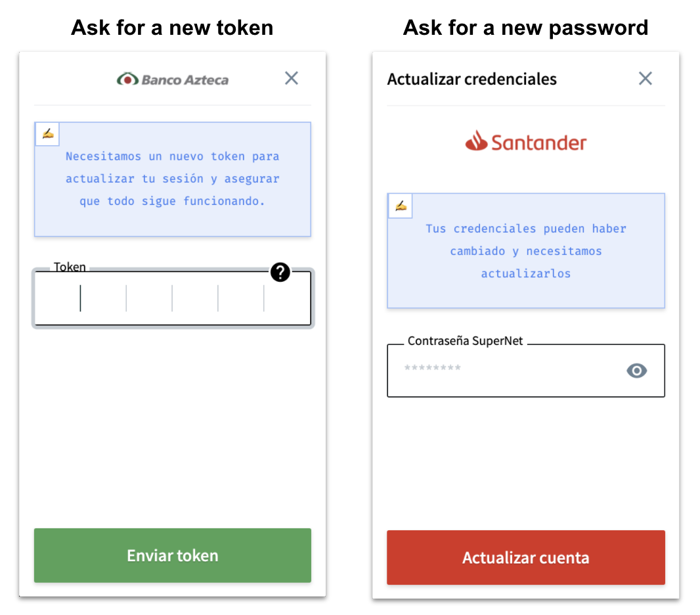Click the 'Tus credenciales pueden haber cambiado' message
Viewport: 700px width, 615px height.
(x=526, y=250)
